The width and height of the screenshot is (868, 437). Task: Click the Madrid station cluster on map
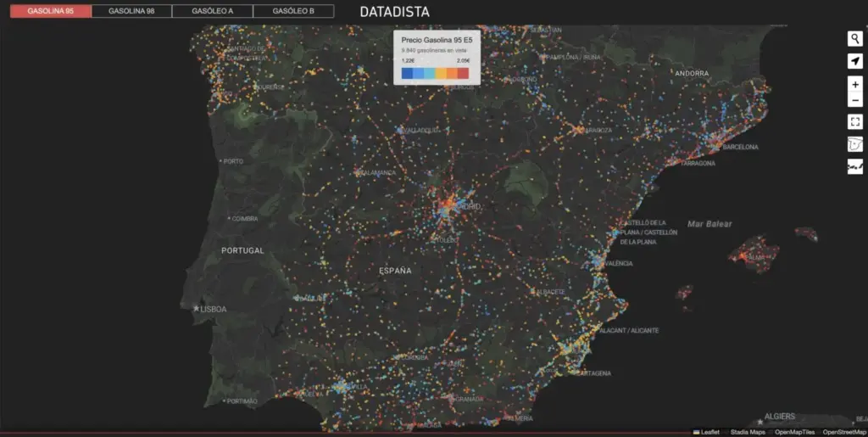pyautogui.click(x=447, y=206)
